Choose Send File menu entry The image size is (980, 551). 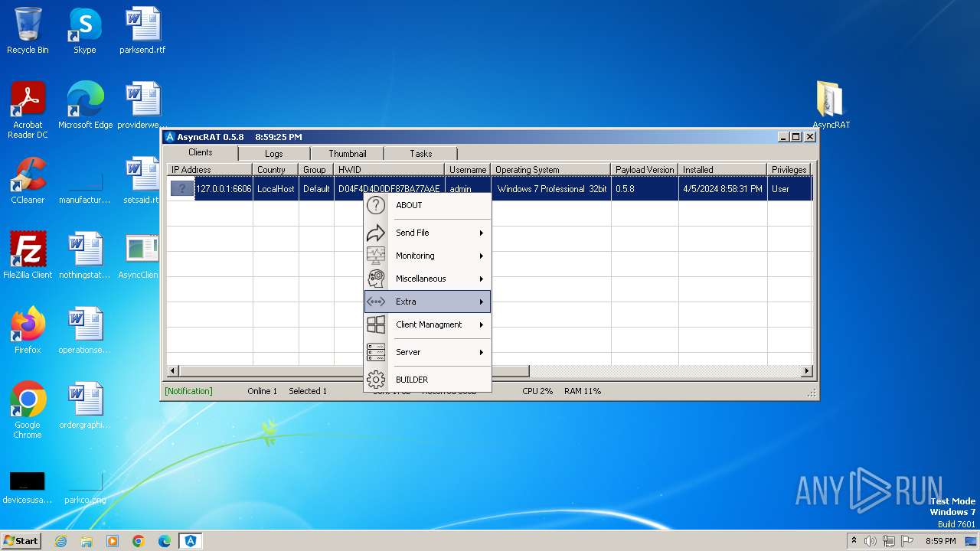tap(427, 233)
